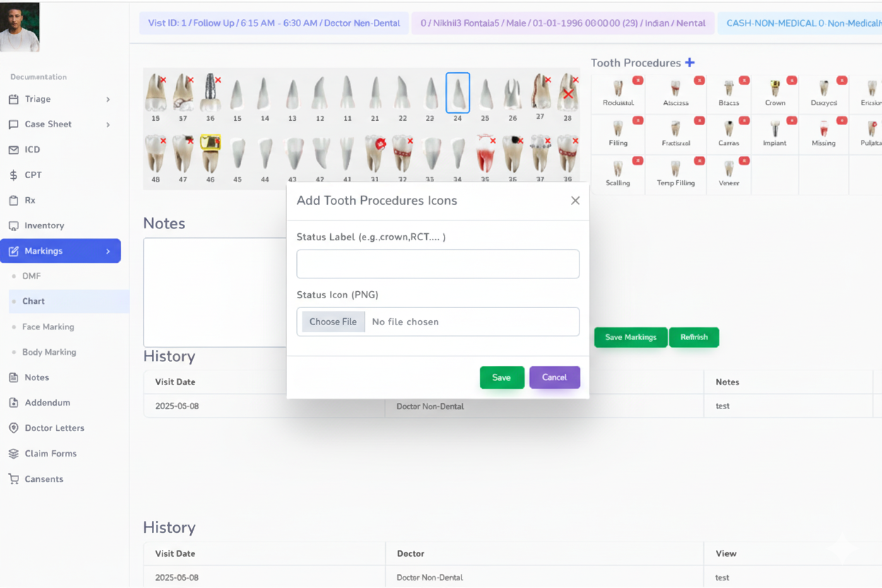The height and width of the screenshot is (588, 882).
Task: Expand the Case Sheet section arrow
Action: pyautogui.click(x=108, y=125)
